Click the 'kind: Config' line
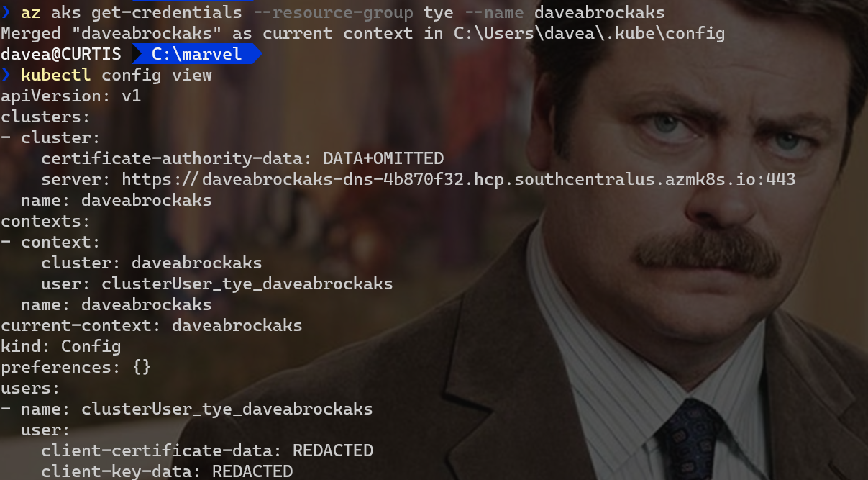 [x=61, y=346]
